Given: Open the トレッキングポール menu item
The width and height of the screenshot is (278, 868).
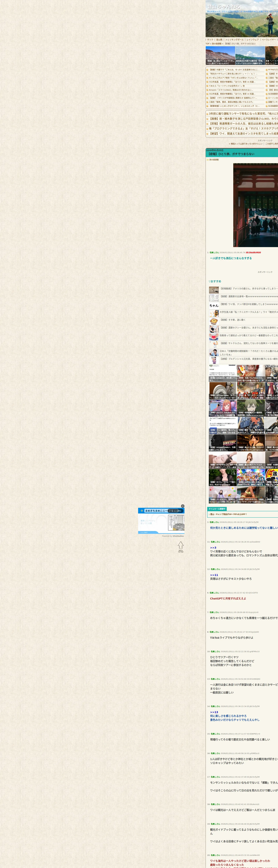Looking at the screenshot, I should [234, 40].
